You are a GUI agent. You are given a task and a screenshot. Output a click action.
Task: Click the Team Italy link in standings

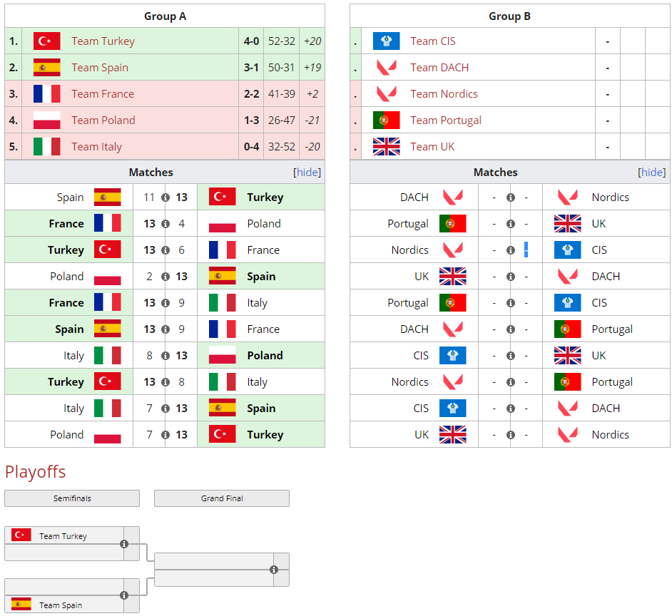pos(96,147)
